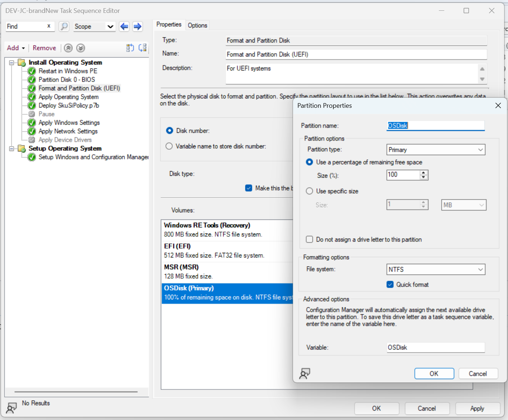Click the Setup Operating System folder icon
The height and width of the screenshot is (420, 508).
(22, 149)
